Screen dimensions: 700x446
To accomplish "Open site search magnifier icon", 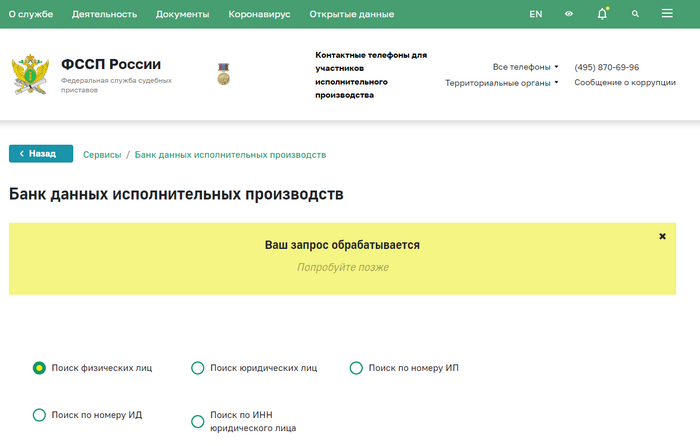I will tap(635, 14).
